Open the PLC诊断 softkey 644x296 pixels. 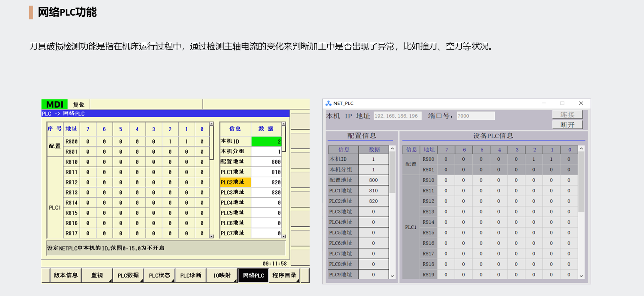tap(191, 275)
